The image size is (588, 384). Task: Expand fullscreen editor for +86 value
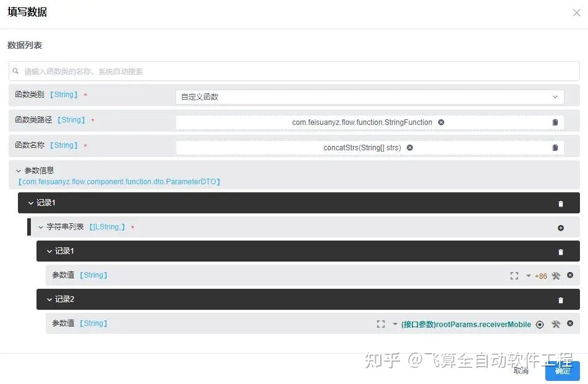coord(514,276)
